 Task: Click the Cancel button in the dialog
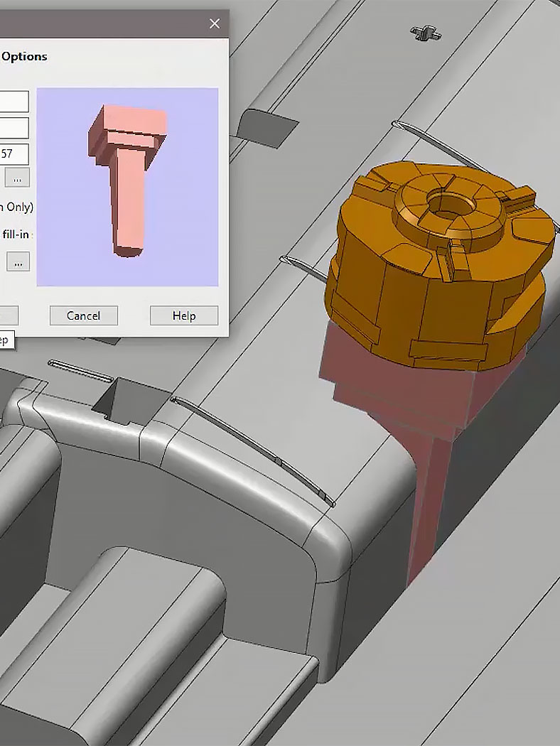point(84,315)
